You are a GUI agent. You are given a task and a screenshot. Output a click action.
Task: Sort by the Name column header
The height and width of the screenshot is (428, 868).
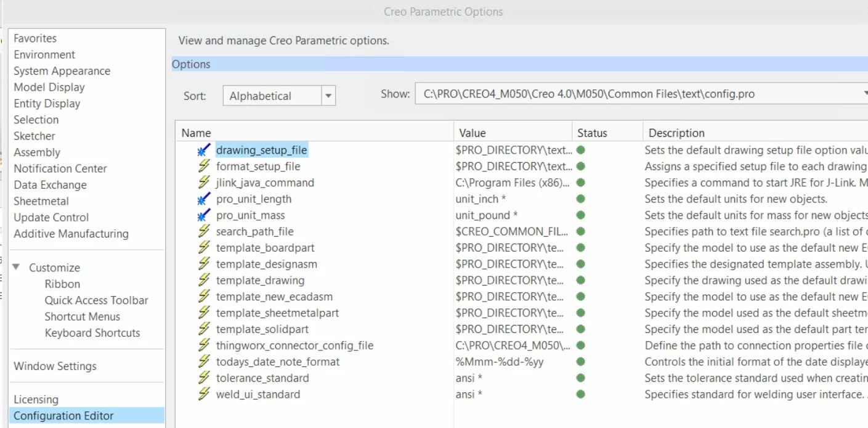pyautogui.click(x=315, y=133)
